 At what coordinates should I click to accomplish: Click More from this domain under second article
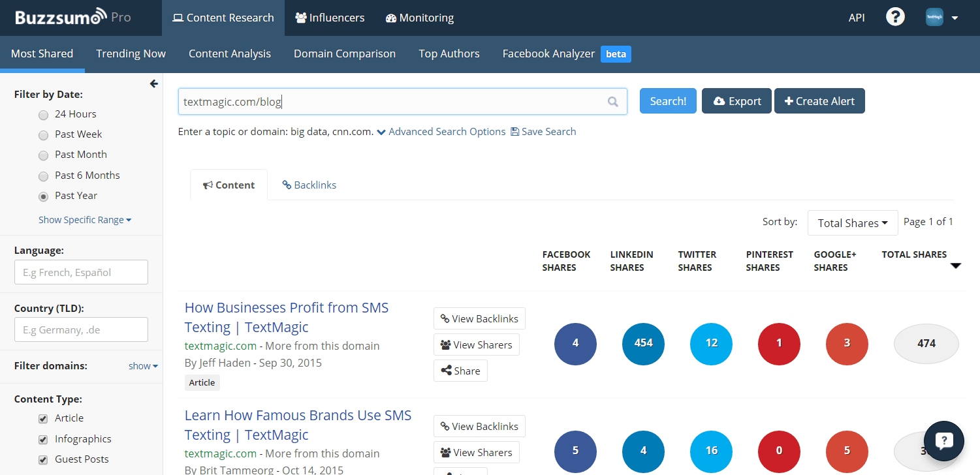323,453
